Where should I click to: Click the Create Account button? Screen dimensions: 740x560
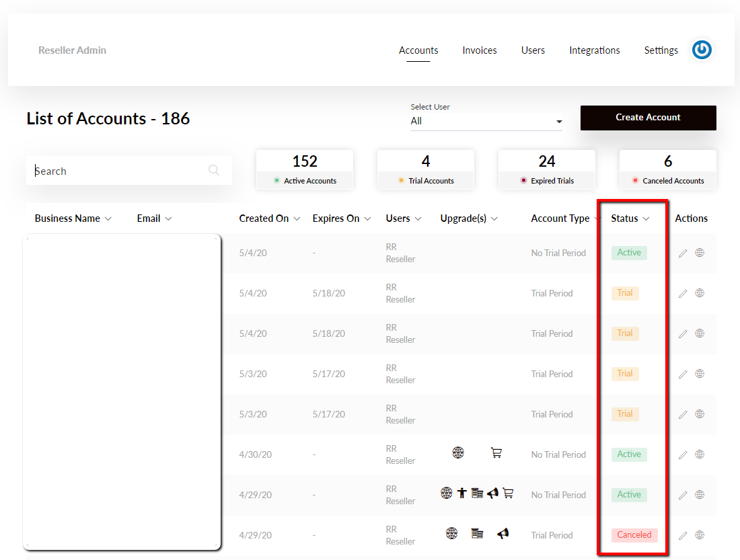(x=648, y=118)
